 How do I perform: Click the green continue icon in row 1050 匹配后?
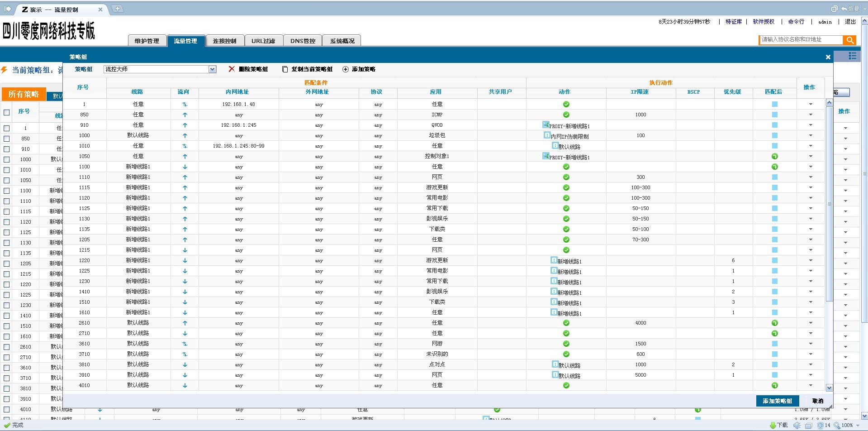click(x=774, y=156)
